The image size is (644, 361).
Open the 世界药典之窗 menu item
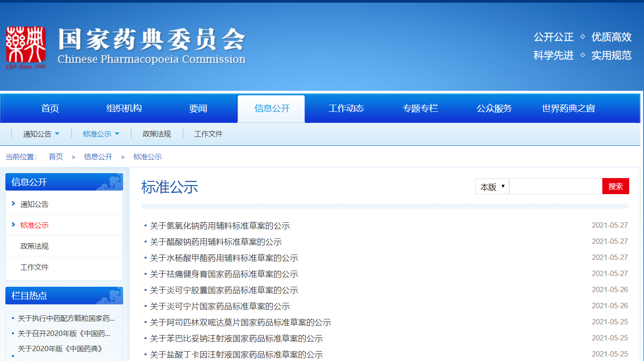tap(568, 109)
